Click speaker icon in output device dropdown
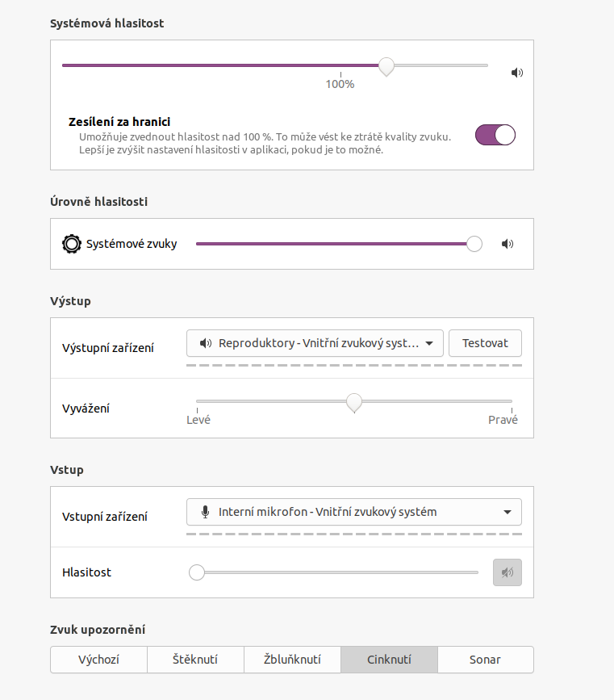This screenshot has width=614, height=700. click(x=206, y=343)
